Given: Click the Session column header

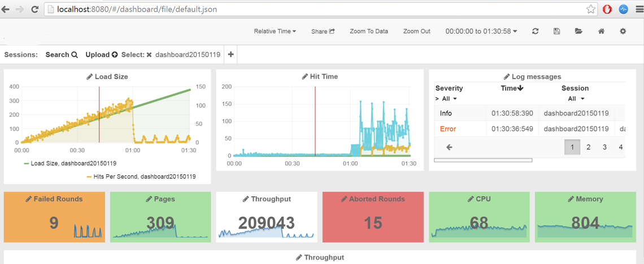Looking at the screenshot, I should click(575, 88).
